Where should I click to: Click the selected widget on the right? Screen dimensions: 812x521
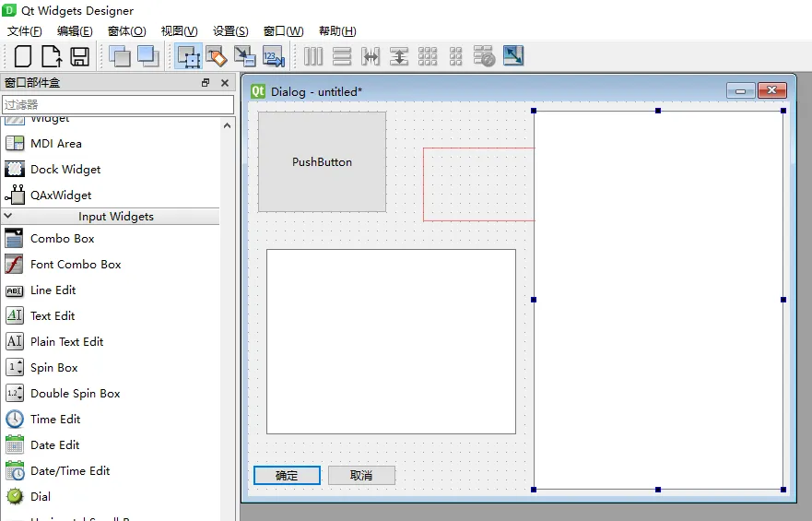658,300
